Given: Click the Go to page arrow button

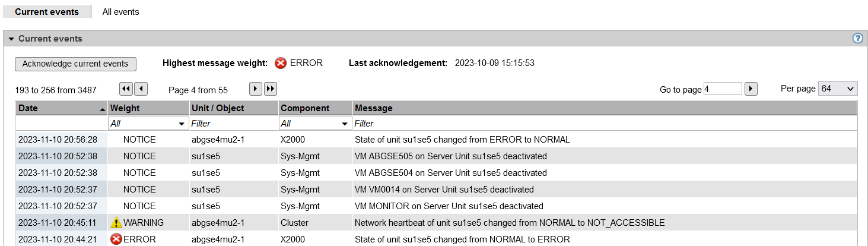Looking at the screenshot, I should 751,89.
